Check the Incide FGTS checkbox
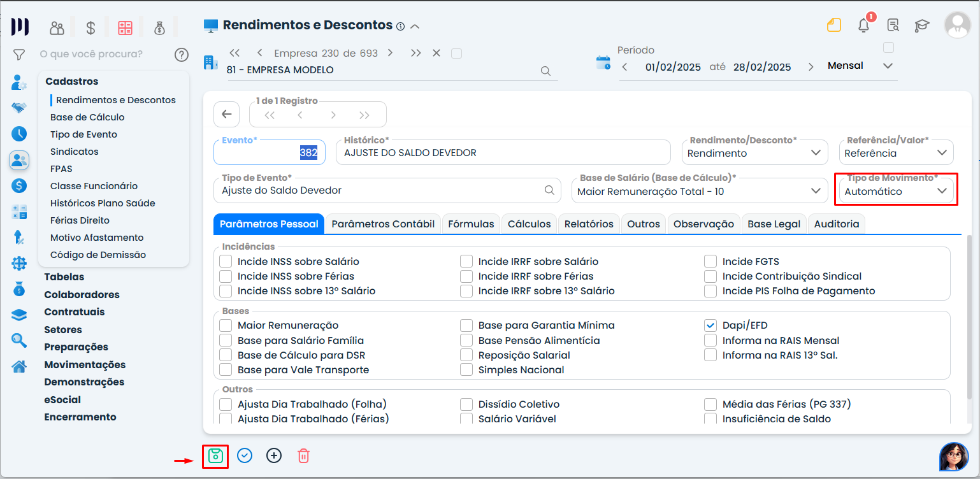 710,262
